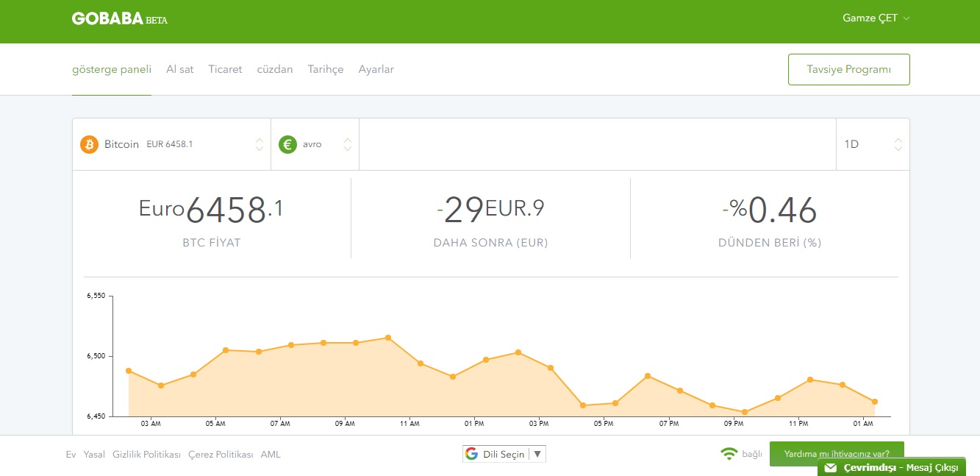This screenshot has height=476, width=980.
Task: Open the gösterge paneli tab
Action: click(x=112, y=69)
